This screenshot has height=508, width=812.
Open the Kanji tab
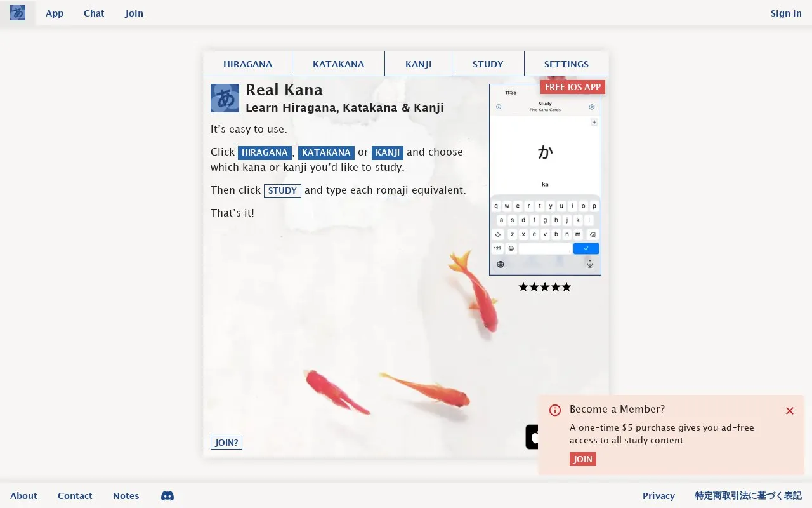418,64
